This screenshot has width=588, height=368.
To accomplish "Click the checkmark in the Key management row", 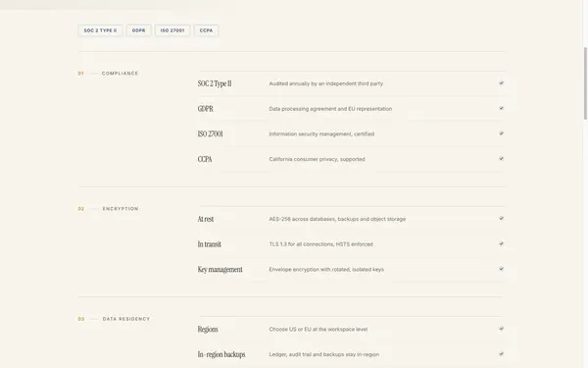I will coord(502,269).
